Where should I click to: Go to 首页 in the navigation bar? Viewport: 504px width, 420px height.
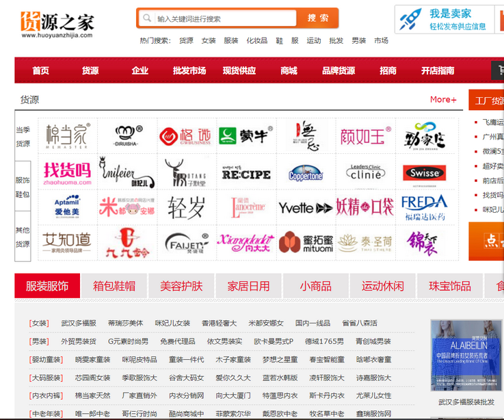point(41,70)
